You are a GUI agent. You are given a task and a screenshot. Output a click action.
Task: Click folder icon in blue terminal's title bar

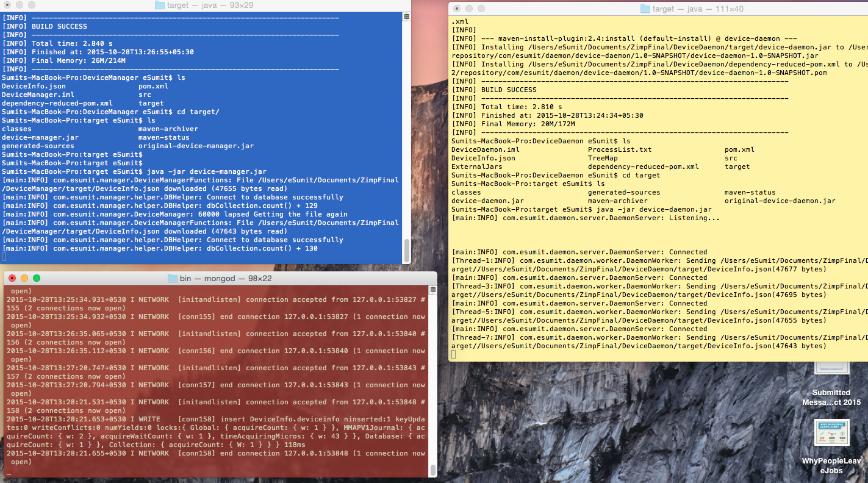click(x=160, y=5)
